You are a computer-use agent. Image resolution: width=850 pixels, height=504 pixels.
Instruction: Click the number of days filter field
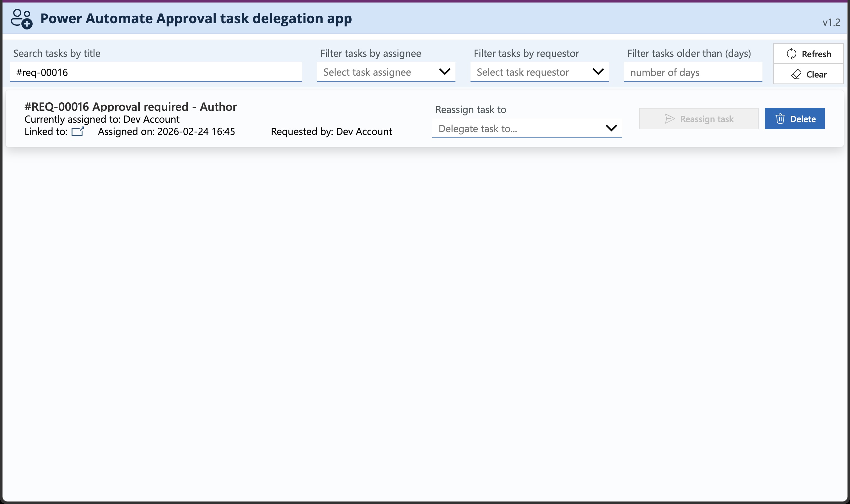(693, 72)
